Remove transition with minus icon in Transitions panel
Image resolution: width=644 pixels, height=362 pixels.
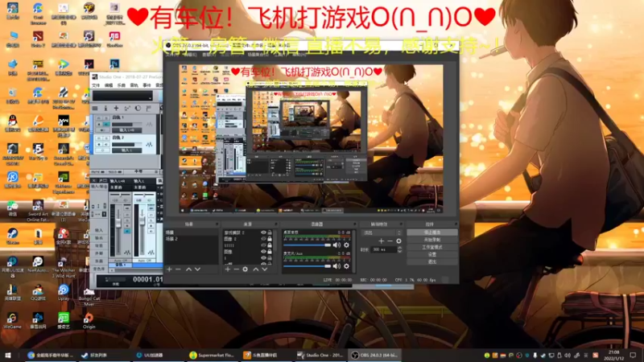pos(390,241)
